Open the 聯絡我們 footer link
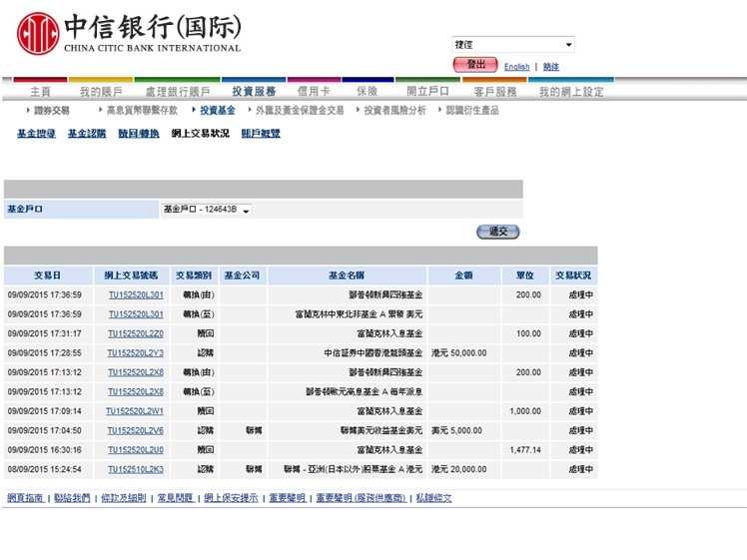 click(x=72, y=498)
